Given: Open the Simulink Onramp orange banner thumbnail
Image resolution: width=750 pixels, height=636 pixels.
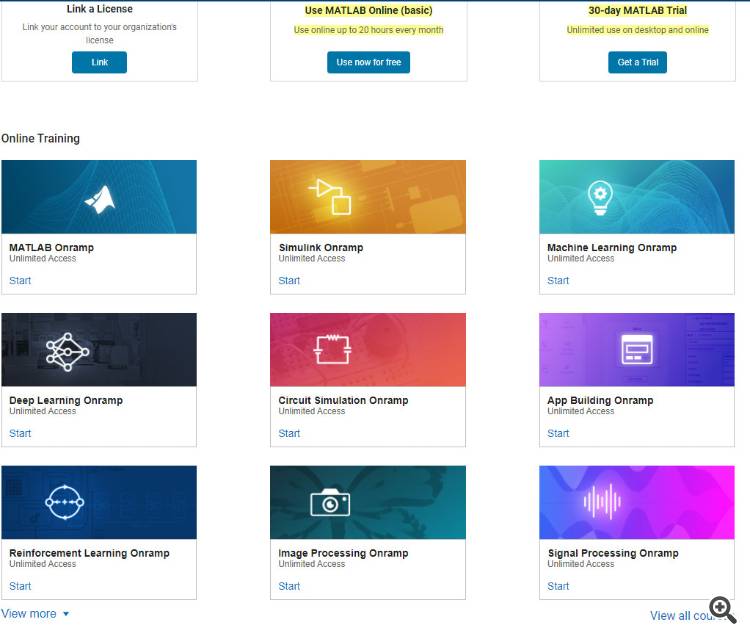Looking at the screenshot, I should click(368, 197).
